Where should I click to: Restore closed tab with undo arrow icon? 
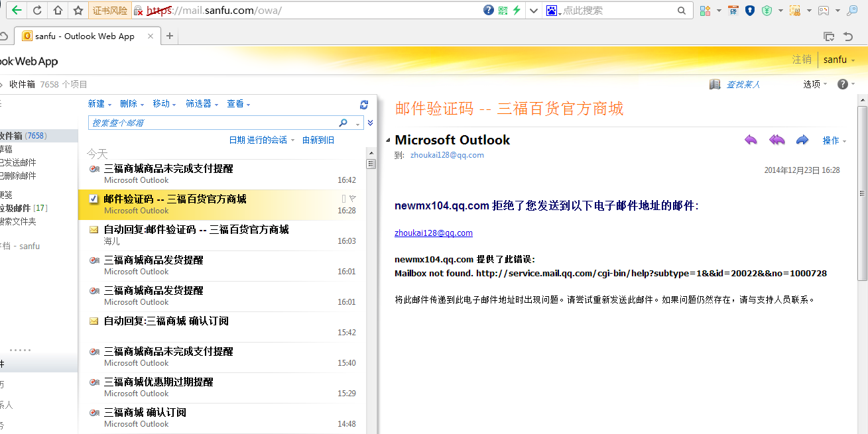tap(848, 36)
